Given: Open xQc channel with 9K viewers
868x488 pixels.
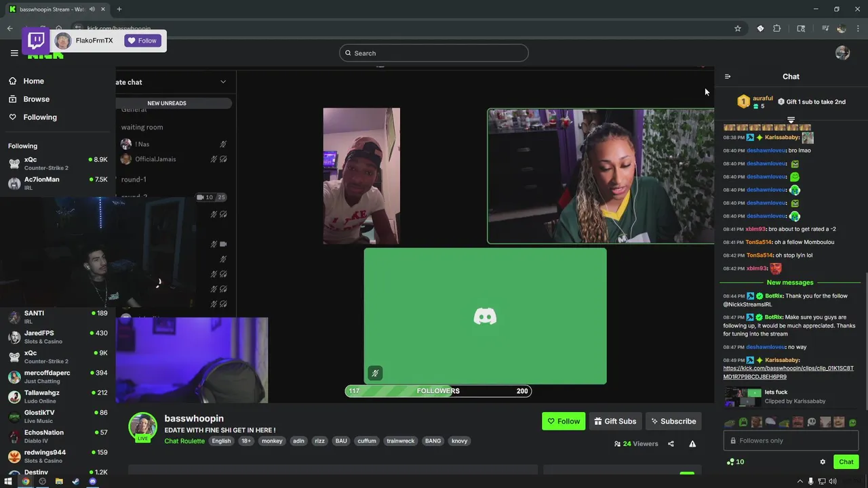Looking at the screenshot, I should (x=58, y=357).
